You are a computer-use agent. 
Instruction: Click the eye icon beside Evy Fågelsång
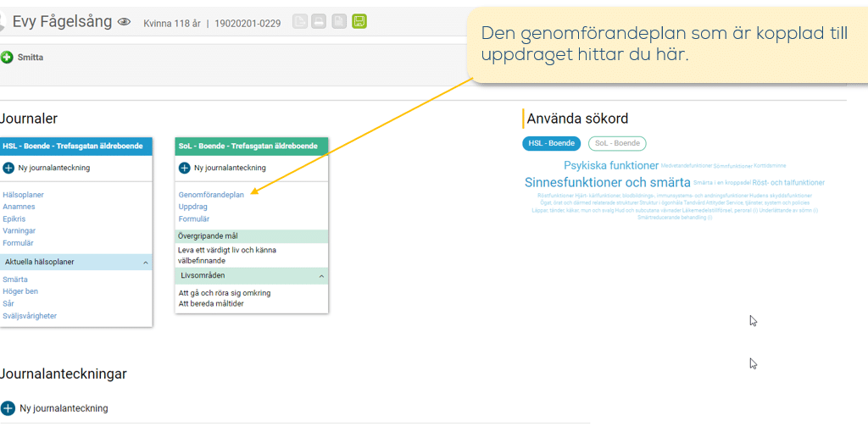tap(125, 22)
